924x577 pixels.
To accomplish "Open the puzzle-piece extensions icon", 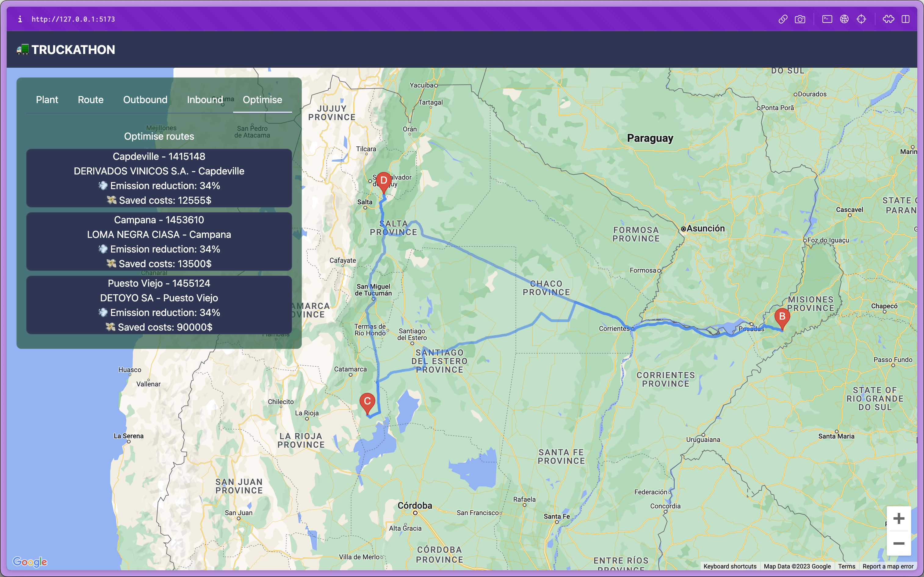I will click(x=888, y=19).
